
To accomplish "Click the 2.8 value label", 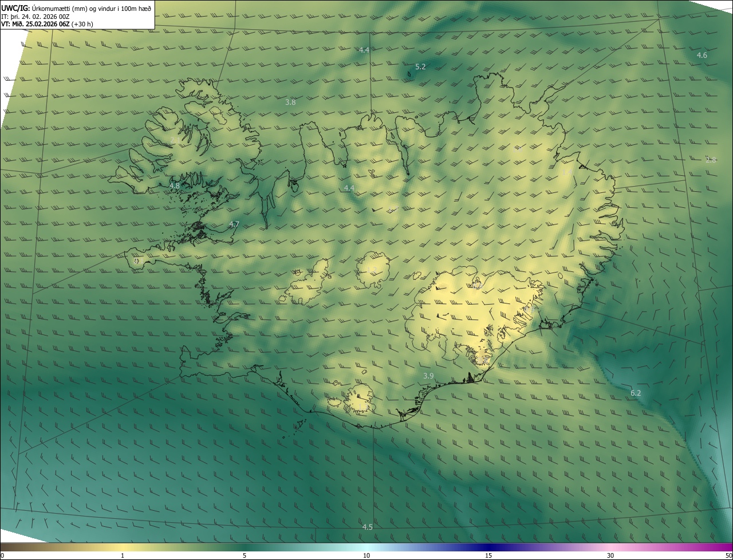I will coord(711,160).
